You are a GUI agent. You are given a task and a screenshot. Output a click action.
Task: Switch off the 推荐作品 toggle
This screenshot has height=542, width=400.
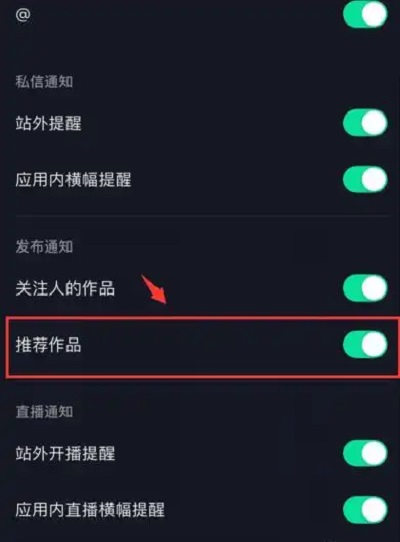pos(365,344)
